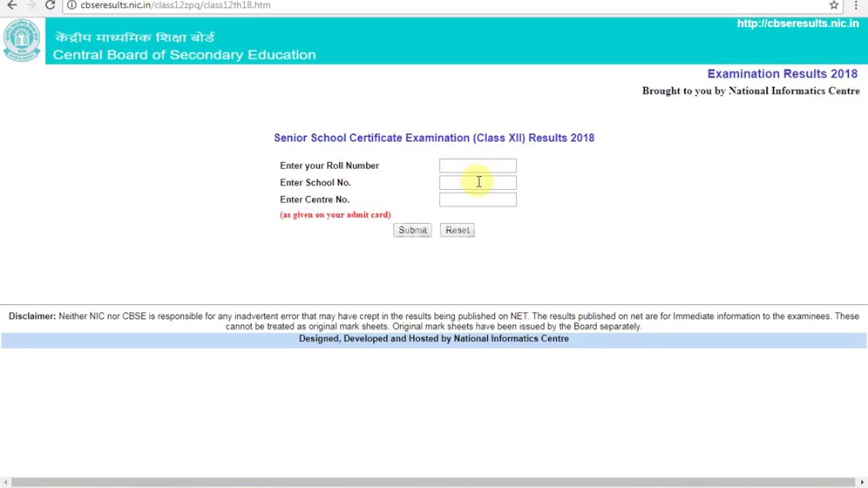
Task: Click 'Examination Results 2018' heading
Action: pyautogui.click(x=783, y=74)
